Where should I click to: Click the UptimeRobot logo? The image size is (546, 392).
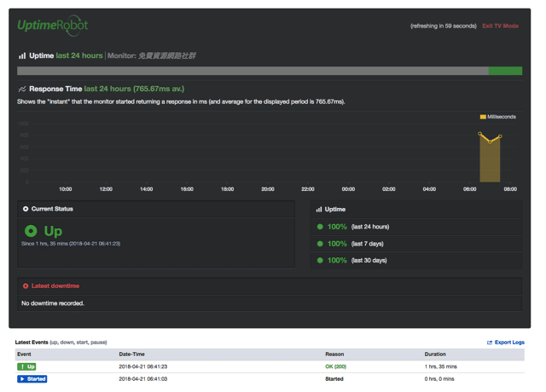53,26
